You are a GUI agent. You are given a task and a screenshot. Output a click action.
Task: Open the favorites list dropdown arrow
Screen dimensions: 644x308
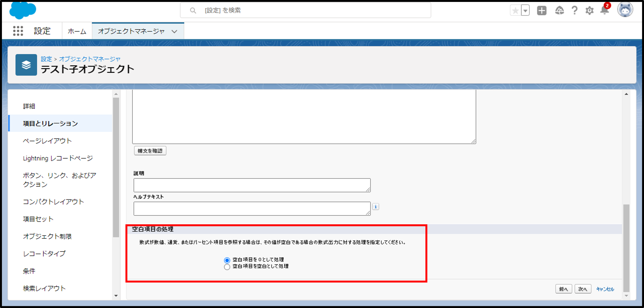[x=525, y=10]
